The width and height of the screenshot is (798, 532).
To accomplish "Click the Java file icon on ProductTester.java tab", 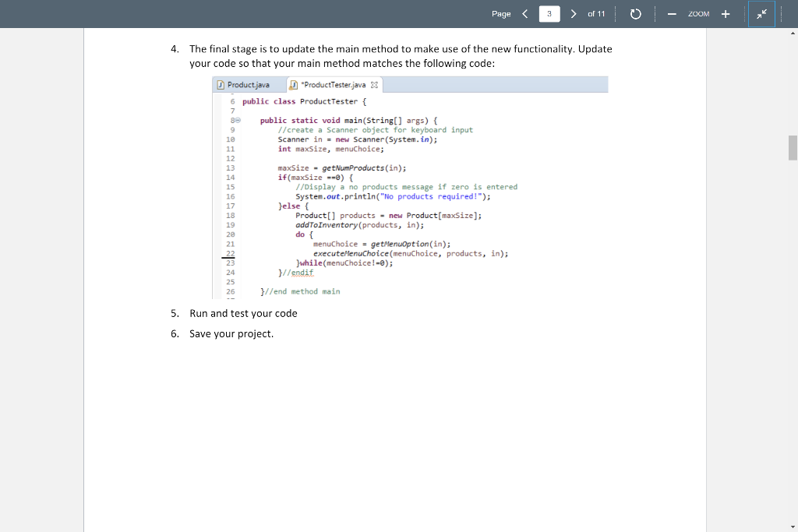I will pos(293,84).
